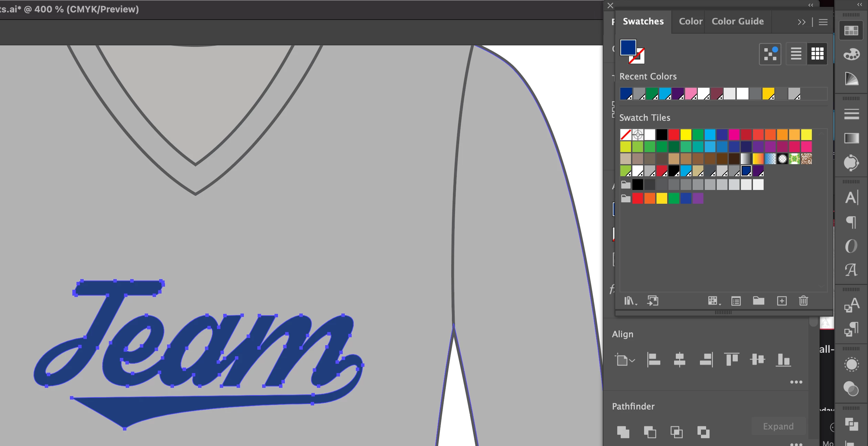Switch swatches to thumbnail grid view
The width and height of the screenshot is (868, 446).
click(x=817, y=54)
